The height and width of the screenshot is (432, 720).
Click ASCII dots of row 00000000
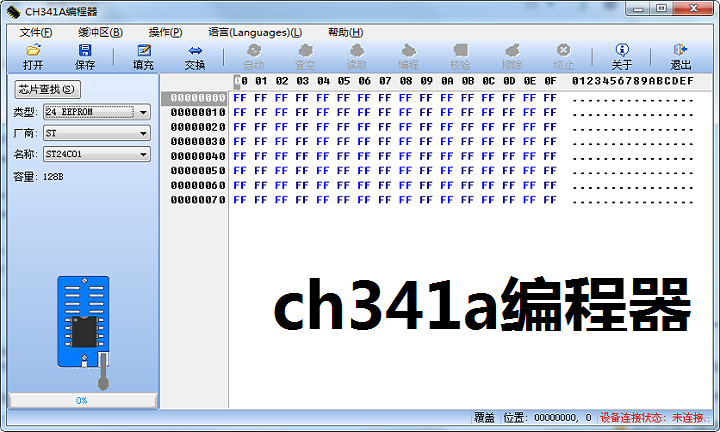pyautogui.click(x=633, y=100)
